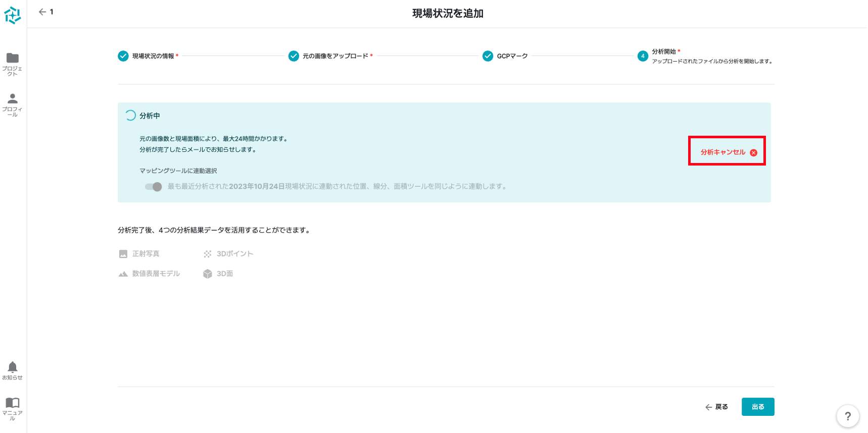The width and height of the screenshot is (868, 433).
Task: Select step 4 分析開始
Action: click(x=643, y=56)
